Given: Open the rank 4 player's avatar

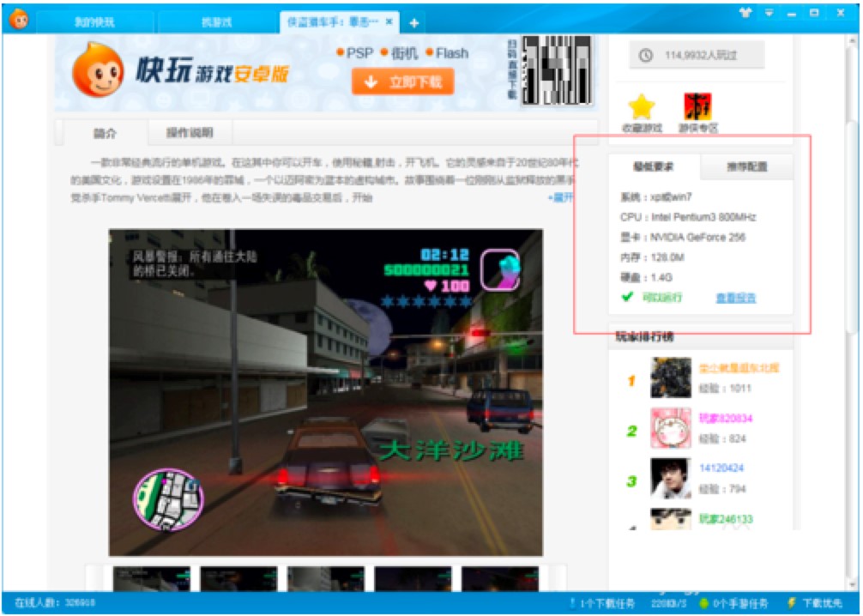Looking at the screenshot, I should pyautogui.click(x=670, y=519).
